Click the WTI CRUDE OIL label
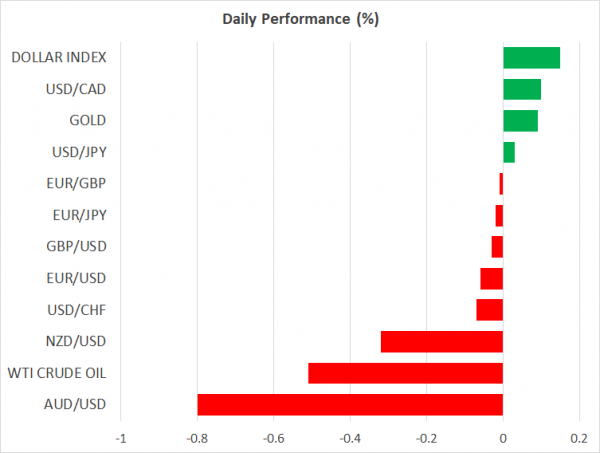Screen dimensions: 600x453 click(x=57, y=373)
